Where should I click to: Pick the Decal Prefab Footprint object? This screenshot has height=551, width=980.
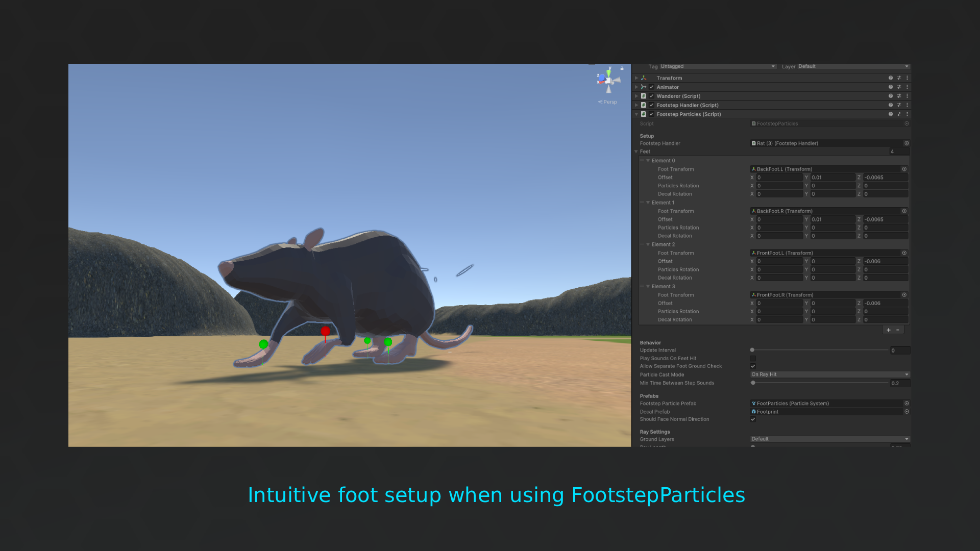[906, 412]
